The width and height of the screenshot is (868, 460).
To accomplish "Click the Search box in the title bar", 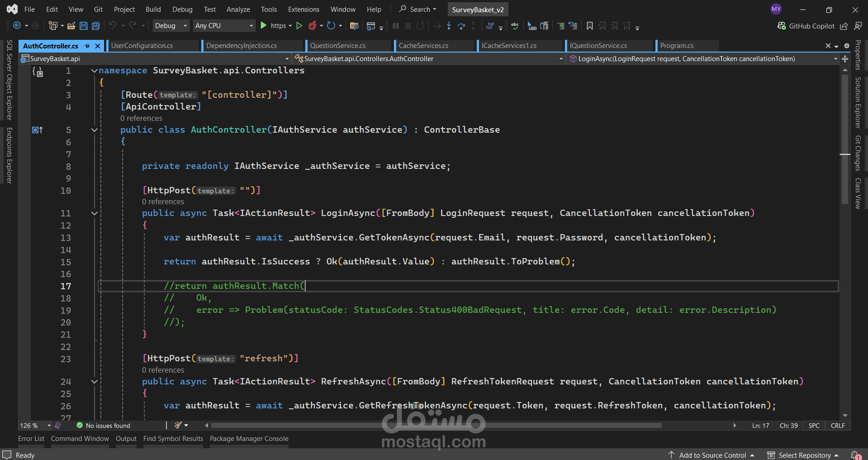I will (x=417, y=9).
